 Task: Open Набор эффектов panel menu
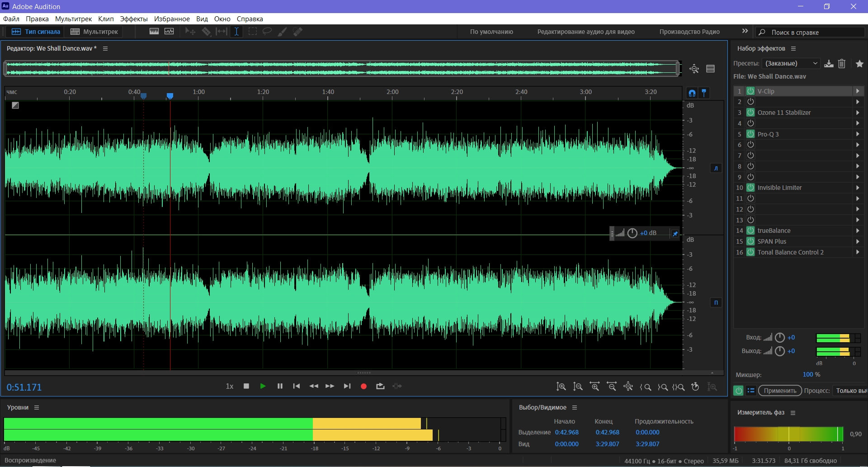793,48
